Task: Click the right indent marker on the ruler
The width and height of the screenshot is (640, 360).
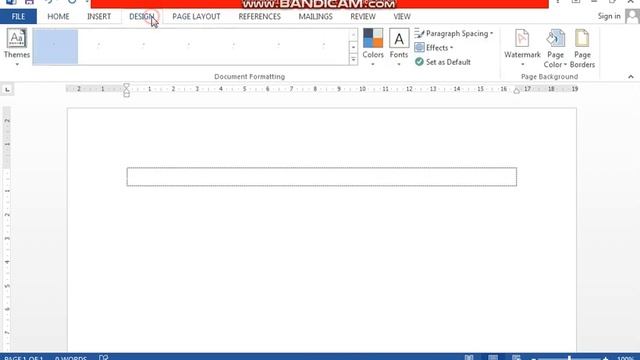Action: click(516, 91)
